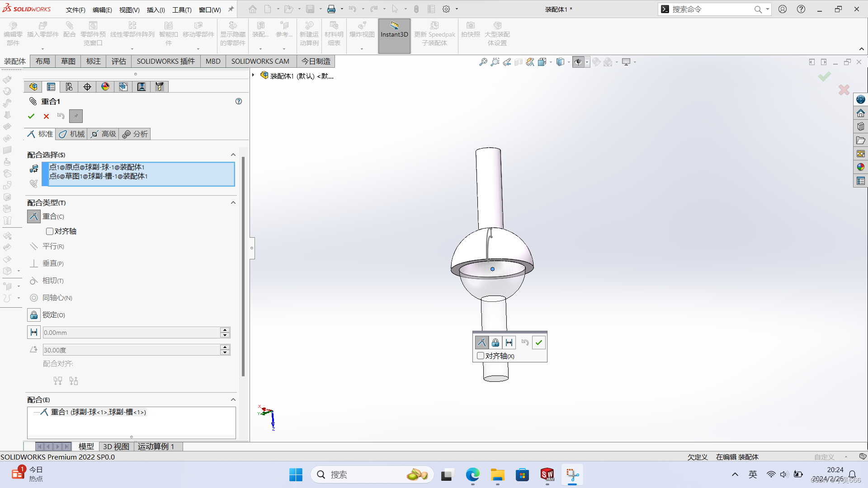
Task: Click Tangent mate type icon
Action: pos(34,281)
